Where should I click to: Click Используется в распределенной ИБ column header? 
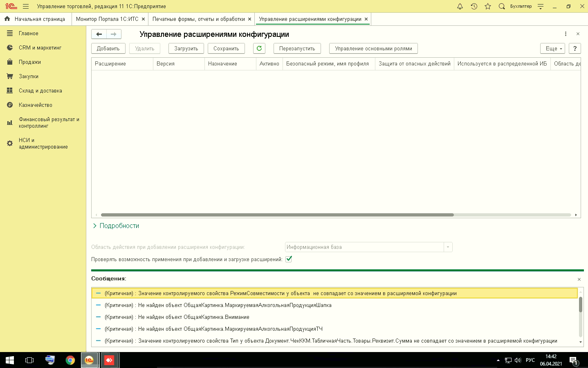coord(502,64)
